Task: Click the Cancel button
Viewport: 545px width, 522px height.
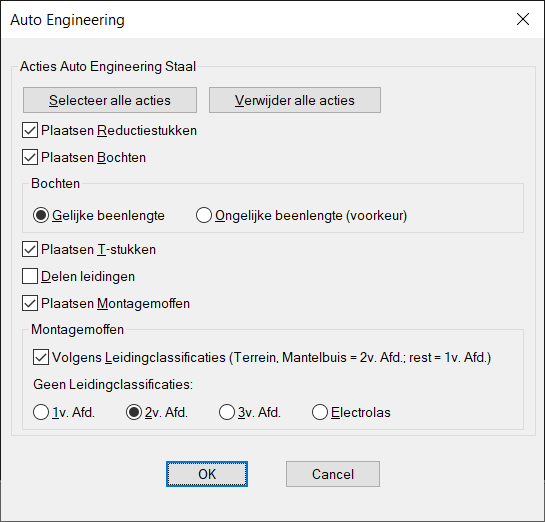Action: pos(333,474)
